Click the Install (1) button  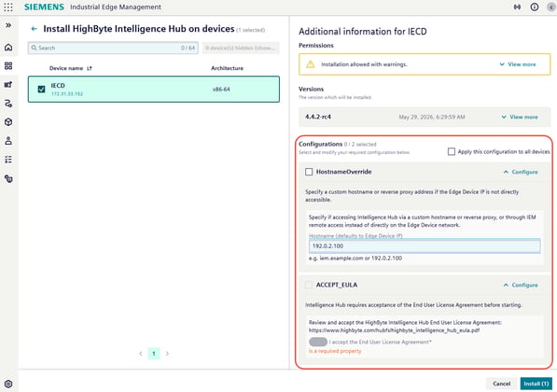(536, 384)
